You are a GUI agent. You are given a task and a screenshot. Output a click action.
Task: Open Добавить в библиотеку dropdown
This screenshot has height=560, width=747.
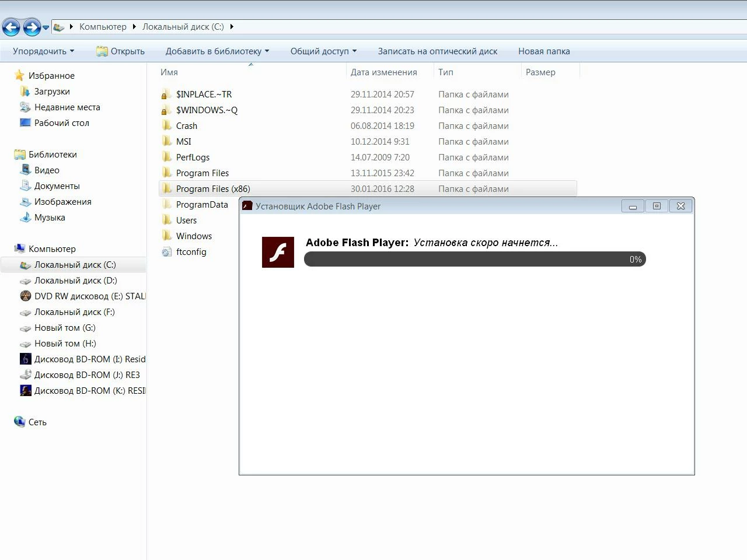(x=217, y=51)
